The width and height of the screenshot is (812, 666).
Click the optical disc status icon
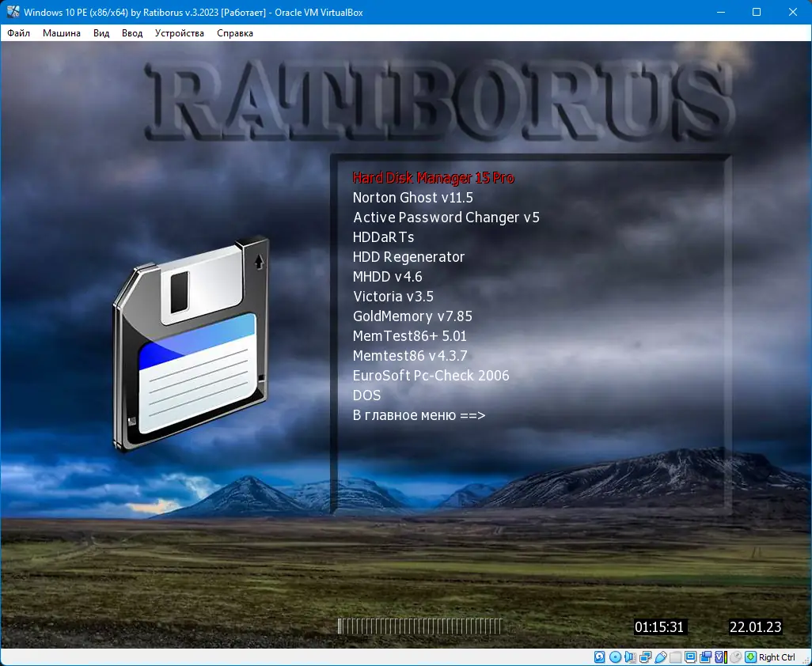(615, 657)
